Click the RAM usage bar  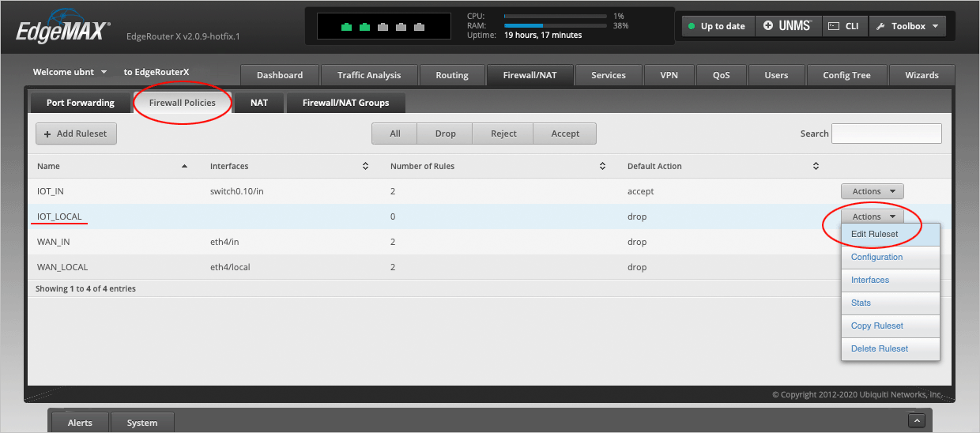[556, 25]
